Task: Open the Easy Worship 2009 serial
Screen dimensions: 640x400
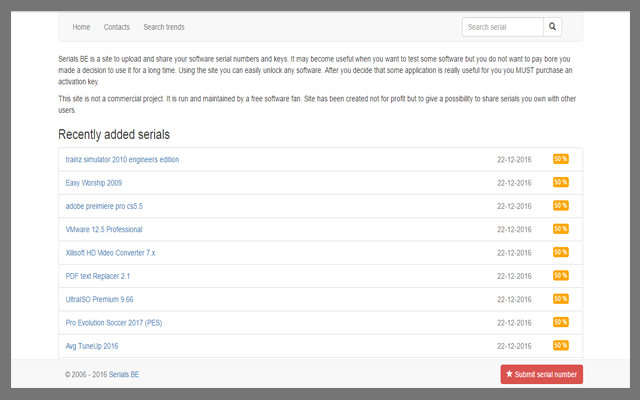Action: [x=94, y=183]
